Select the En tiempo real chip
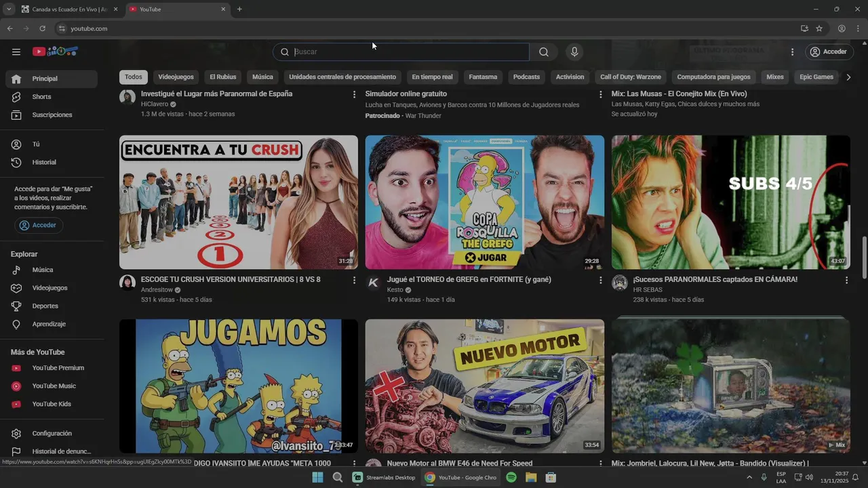 (x=432, y=77)
